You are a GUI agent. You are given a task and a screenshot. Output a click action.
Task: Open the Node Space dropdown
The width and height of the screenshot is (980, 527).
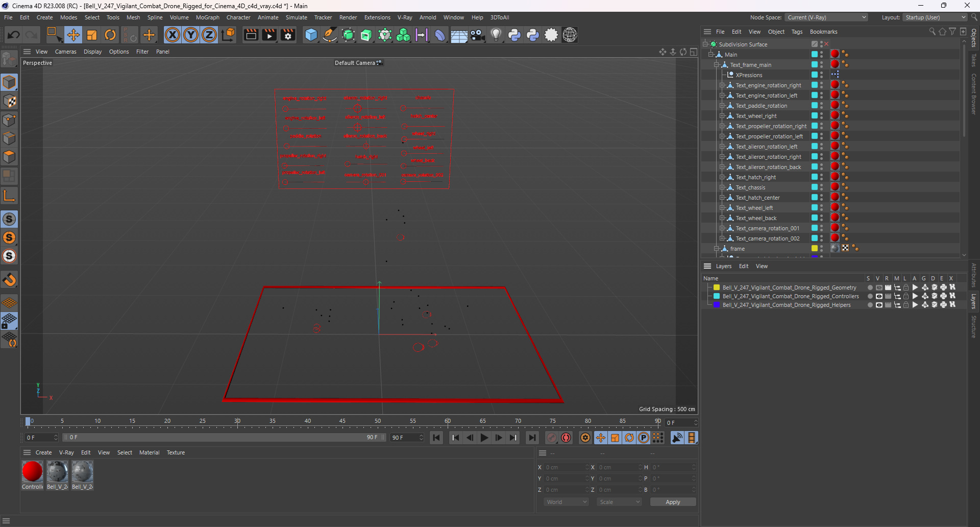tap(826, 17)
